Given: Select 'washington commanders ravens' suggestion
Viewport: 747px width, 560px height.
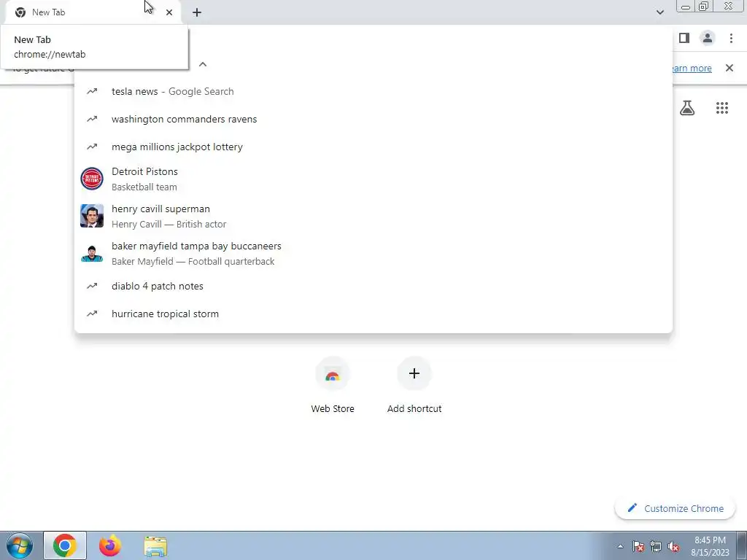Looking at the screenshot, I should [373, 119].
